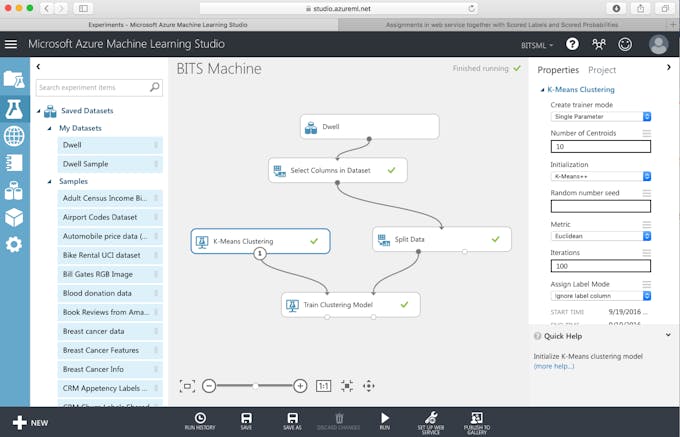Switch to the Project tab
Image resolution: width=680 pixels, height=437 pixels.
coord(602,70)
